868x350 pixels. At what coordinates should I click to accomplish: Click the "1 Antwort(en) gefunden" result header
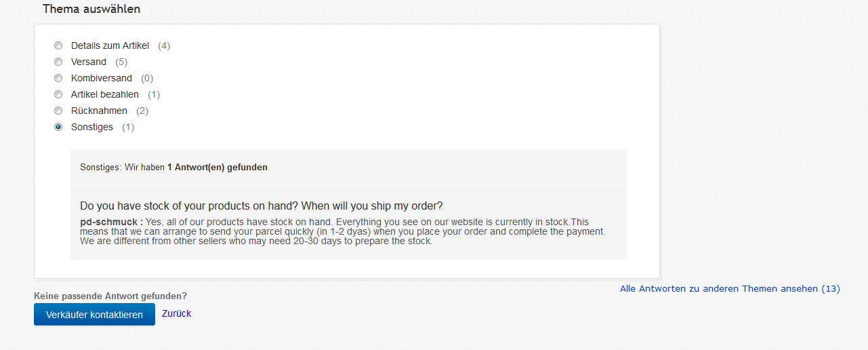(x=217, y=167)
